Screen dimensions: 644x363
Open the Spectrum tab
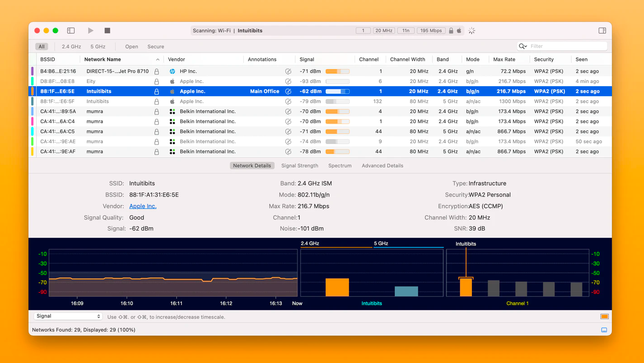click(340, 166)
